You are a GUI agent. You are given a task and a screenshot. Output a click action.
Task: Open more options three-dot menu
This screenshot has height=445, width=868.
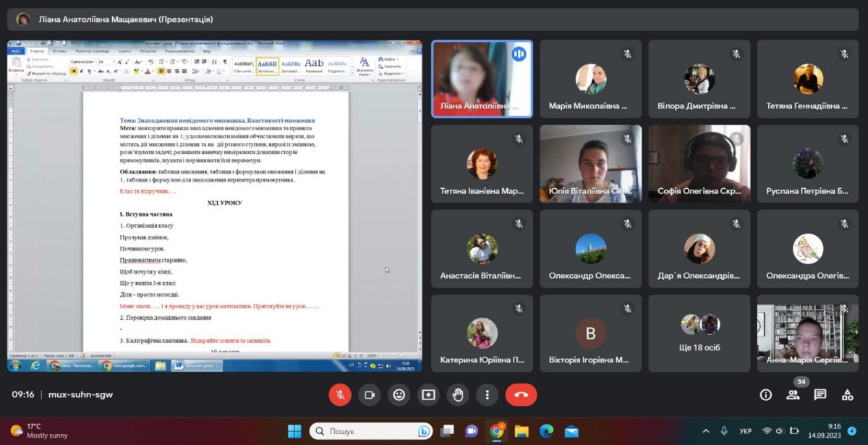click(x=487, y=394)
